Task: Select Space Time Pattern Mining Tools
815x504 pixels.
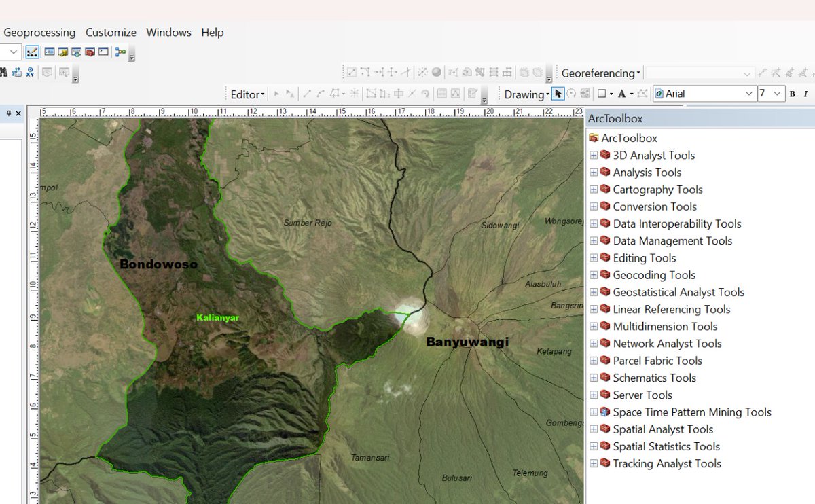Action: 692,412
